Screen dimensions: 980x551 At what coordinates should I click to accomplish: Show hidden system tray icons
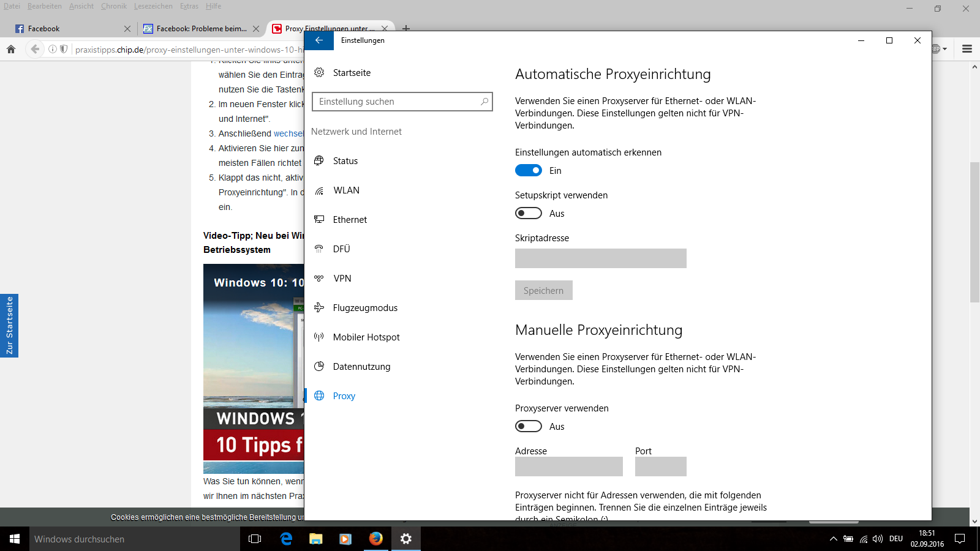click(x=833, y=539)
